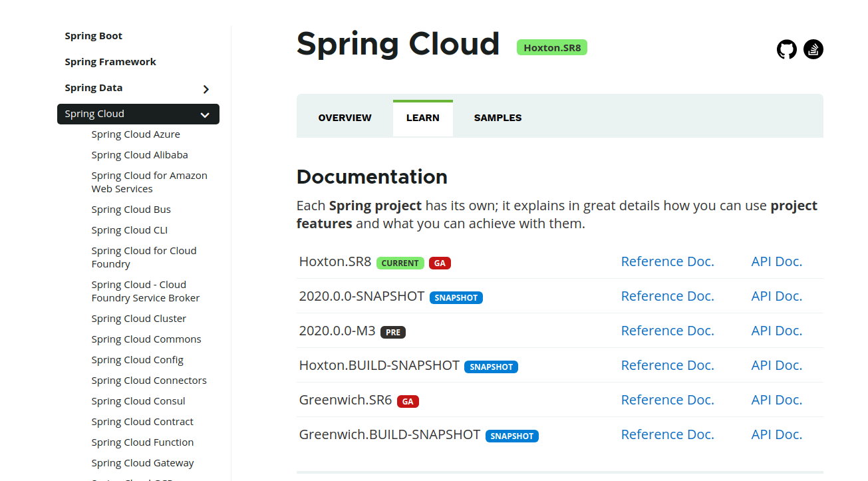Viewport: 868px width, 481px height.
Task: Click the Greenwich.BUILD-SNAPSHOT version name
Action: (x=390, y=434)
